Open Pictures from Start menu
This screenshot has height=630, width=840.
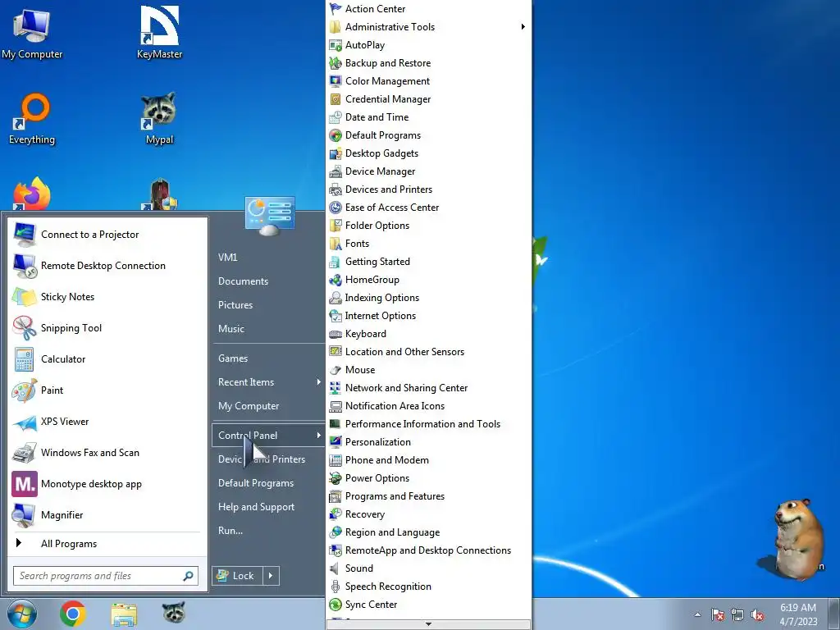269,305
